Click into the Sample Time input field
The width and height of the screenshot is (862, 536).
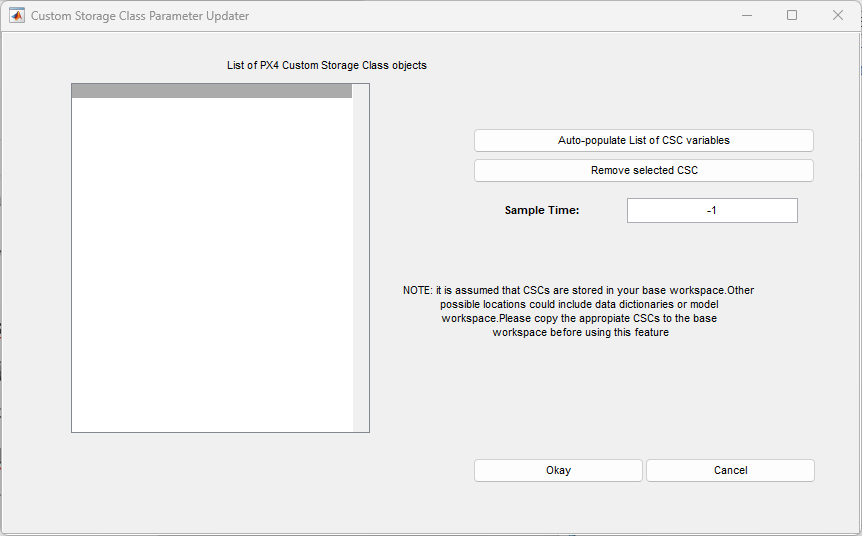[712, 211]
